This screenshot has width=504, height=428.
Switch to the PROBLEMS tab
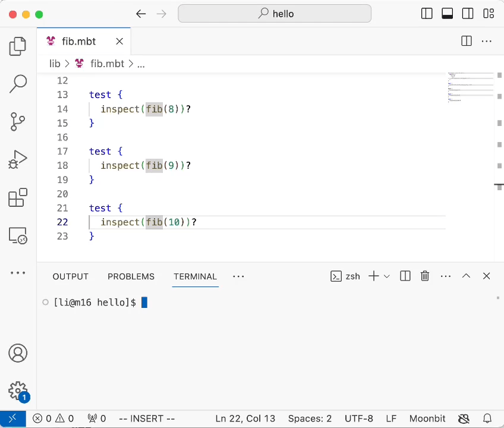point(131,276)
